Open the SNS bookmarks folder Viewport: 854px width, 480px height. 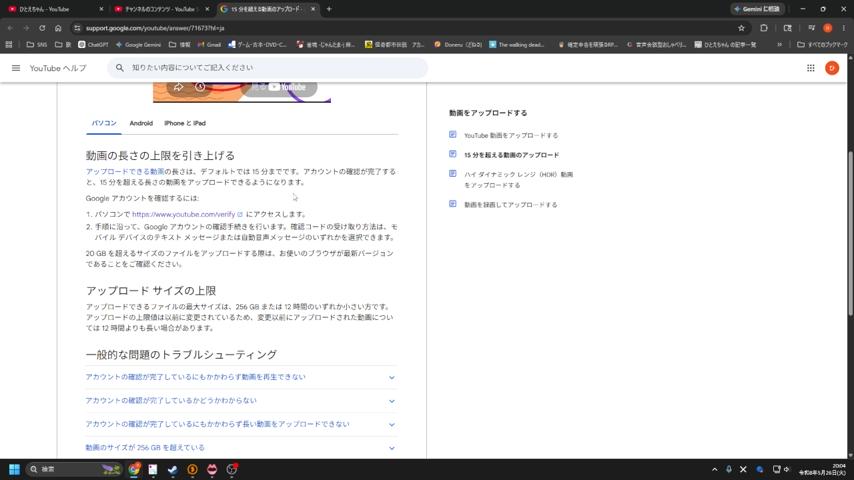pos(36,45)
